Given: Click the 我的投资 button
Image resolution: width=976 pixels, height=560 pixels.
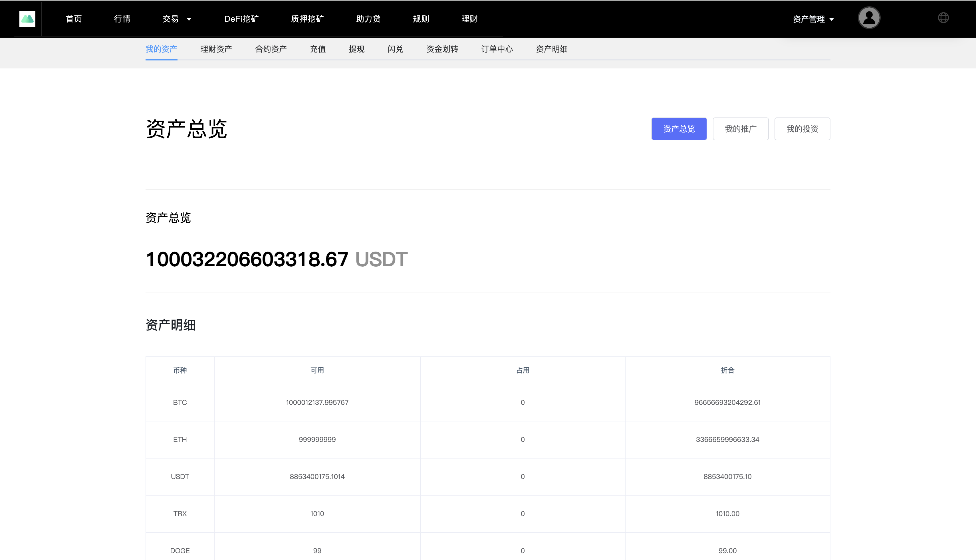Looking at the screenshot, I should pyautogui.click(x=802, y=129).
